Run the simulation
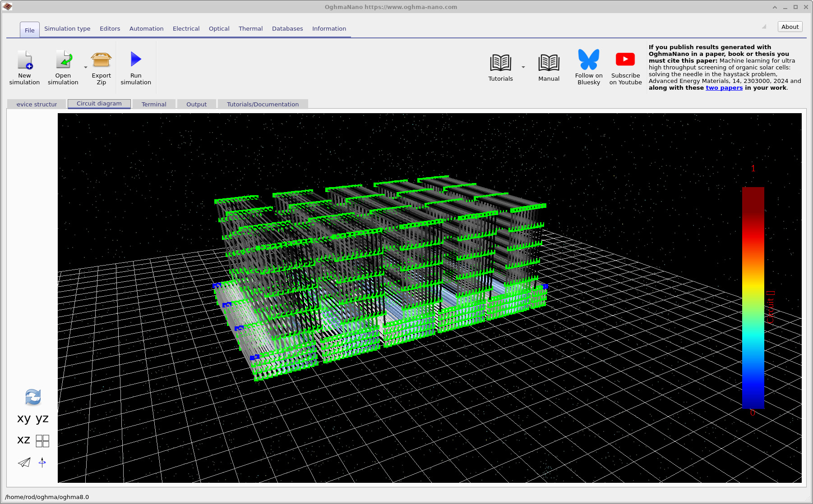The height and width of the screenshot is (504, 813). click(x=136, y=67)
